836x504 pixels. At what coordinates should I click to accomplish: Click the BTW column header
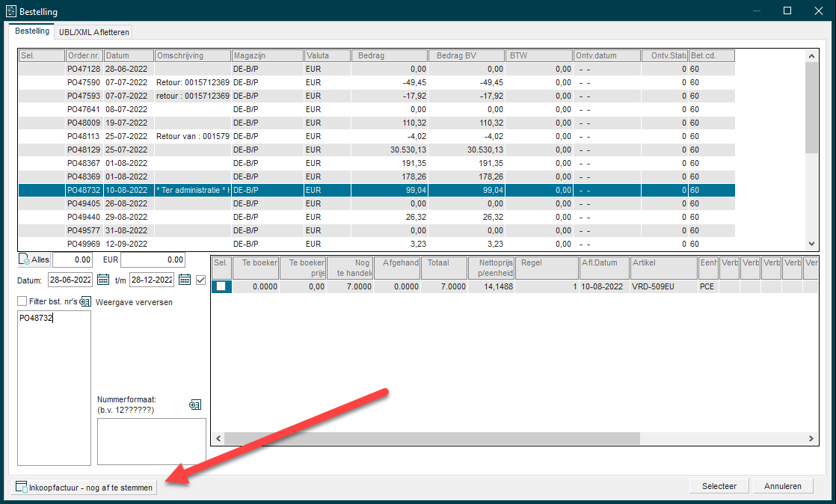point(539,55)
